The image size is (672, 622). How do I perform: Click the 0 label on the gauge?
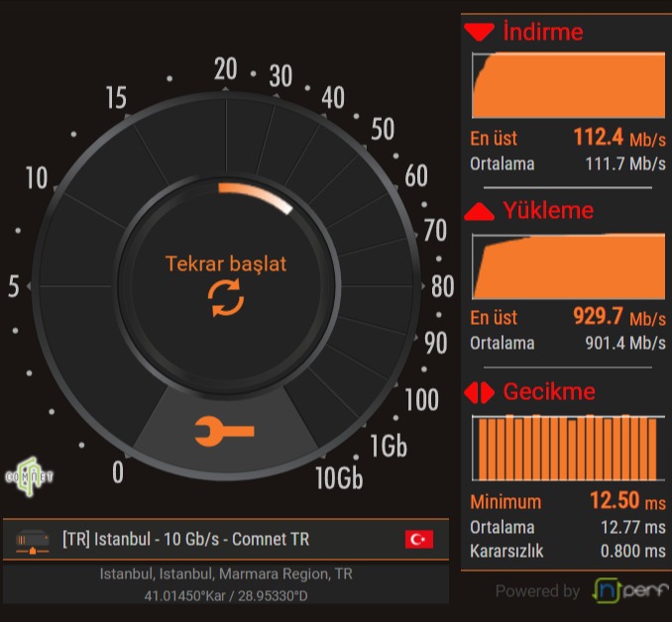(118, 472)
